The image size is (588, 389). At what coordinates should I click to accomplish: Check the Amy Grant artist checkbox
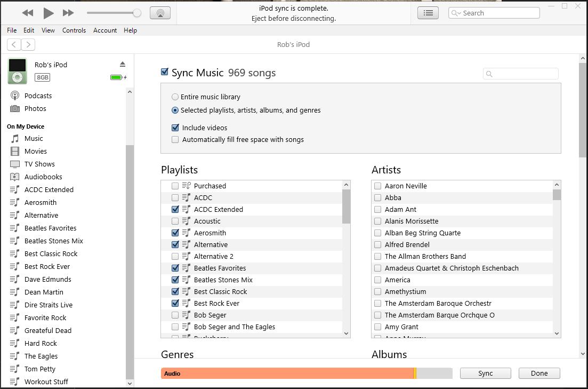point(377,327)
